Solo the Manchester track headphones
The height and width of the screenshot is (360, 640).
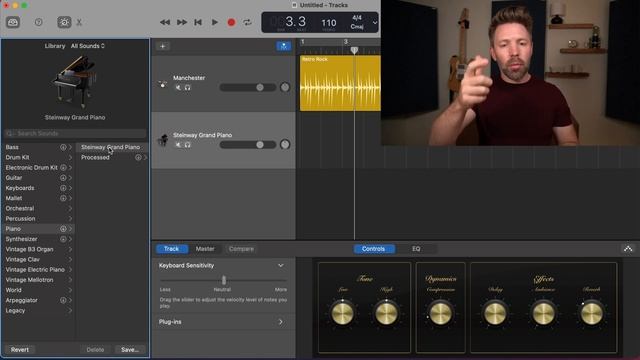pos(188,87)
